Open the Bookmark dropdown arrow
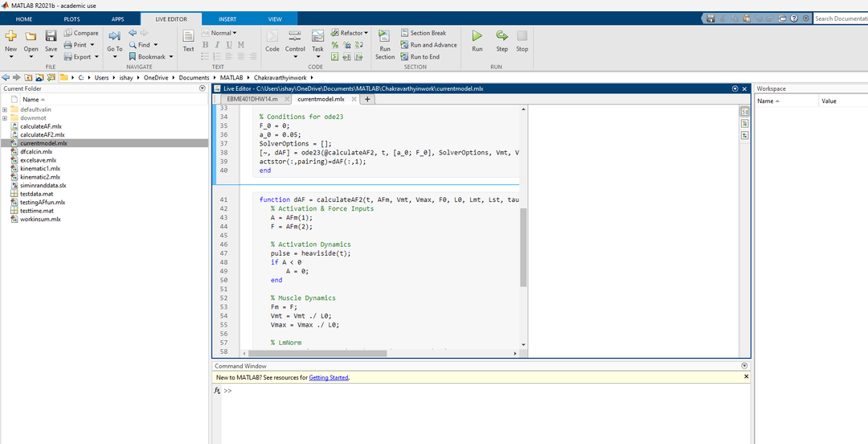The width and height of the screenshot is (868, 444). pos(173,57)
